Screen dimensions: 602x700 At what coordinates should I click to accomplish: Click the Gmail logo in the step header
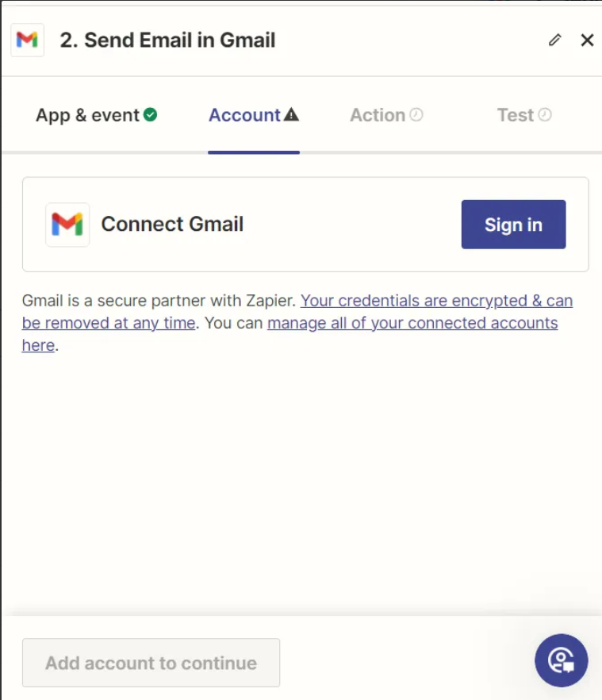(x=27, y=40)
